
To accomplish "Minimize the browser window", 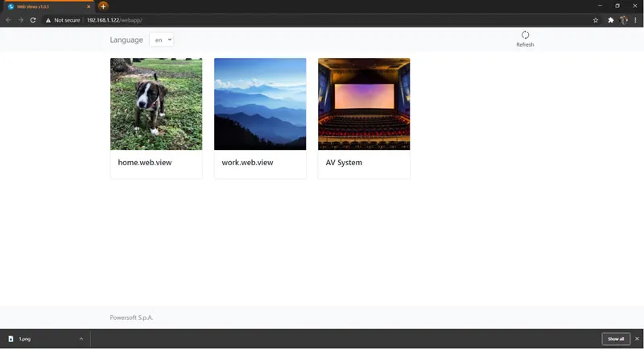I will coord(600,6).
